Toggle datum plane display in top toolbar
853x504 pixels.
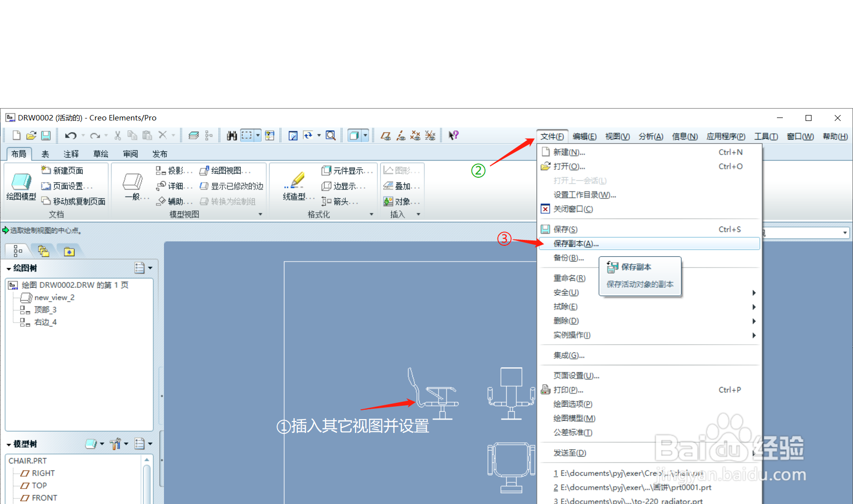386,135
